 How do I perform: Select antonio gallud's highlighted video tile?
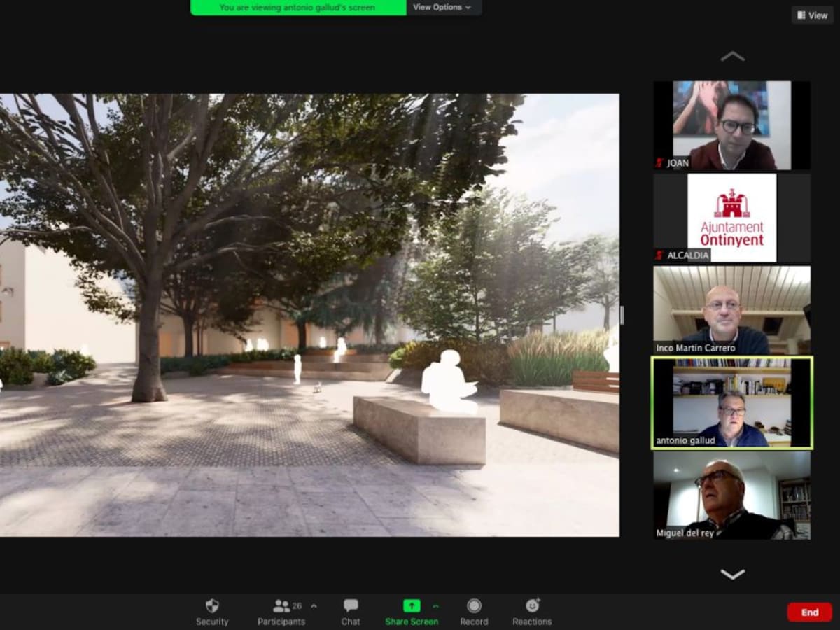(731, 402)
